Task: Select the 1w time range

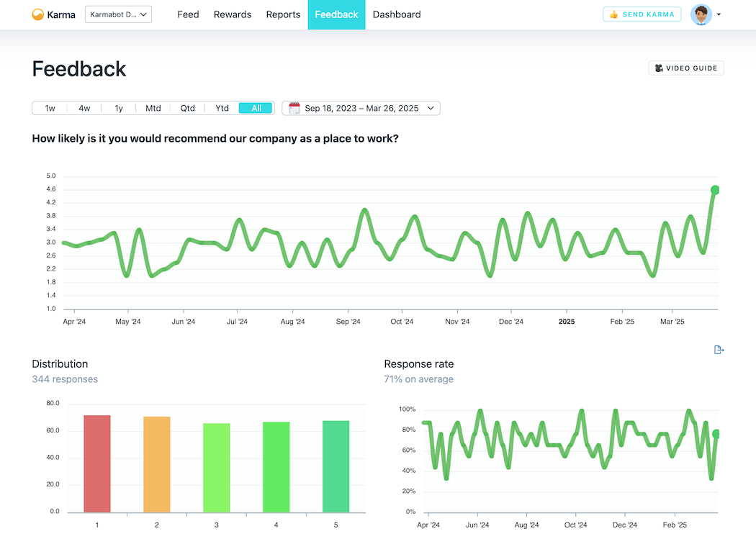Action: tap(50, 108)
